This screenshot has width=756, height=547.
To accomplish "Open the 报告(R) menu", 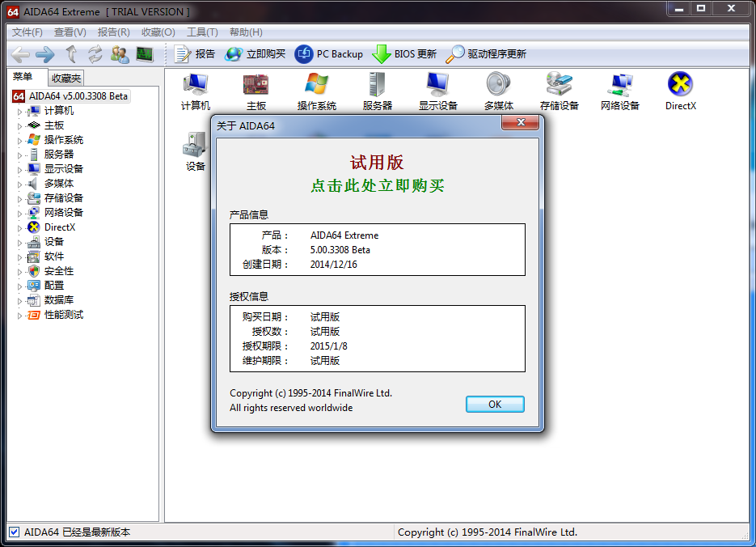I will (x=114, y=32).
